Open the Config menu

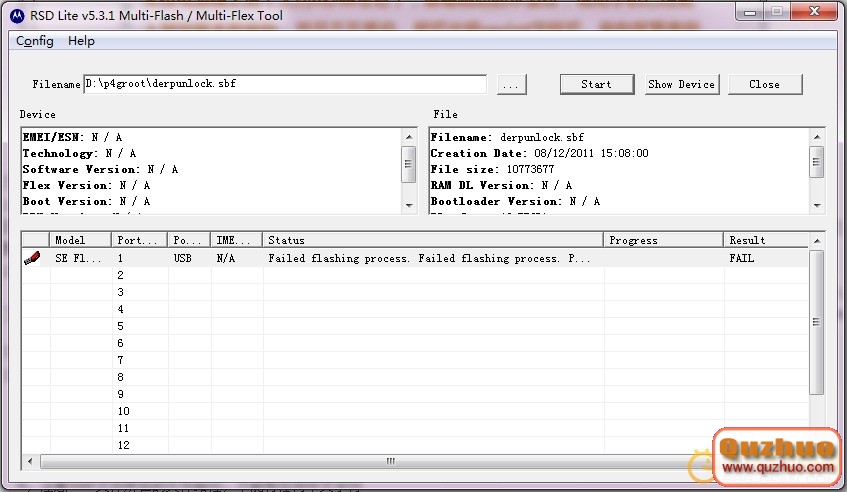[x=35, y=41]
